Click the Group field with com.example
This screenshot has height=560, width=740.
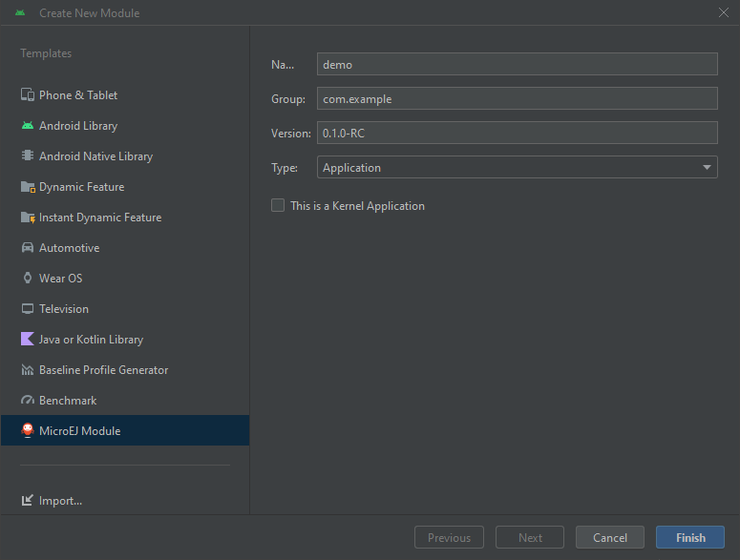(517, 98)
